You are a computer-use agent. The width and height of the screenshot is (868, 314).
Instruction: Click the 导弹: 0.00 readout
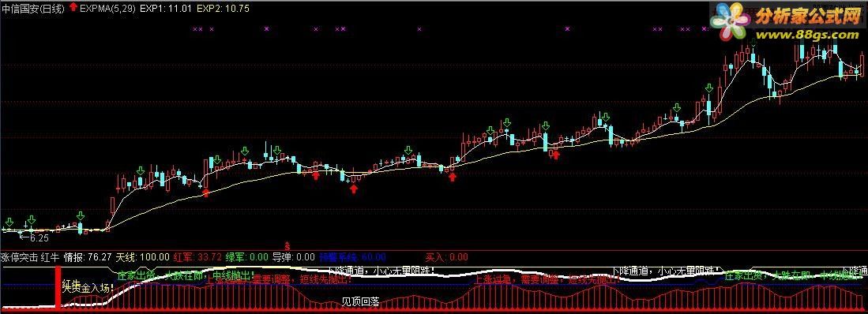[293, 257]
